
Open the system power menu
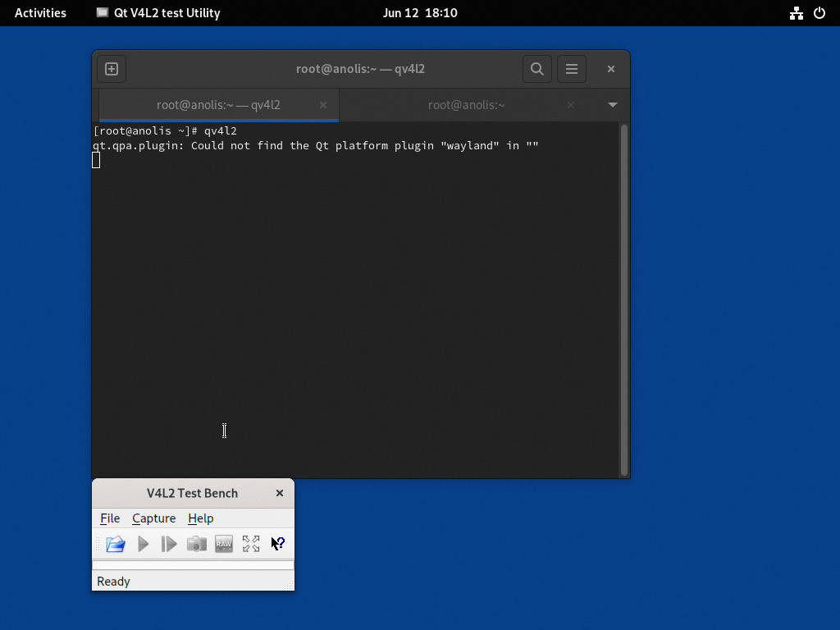[819, 13]
